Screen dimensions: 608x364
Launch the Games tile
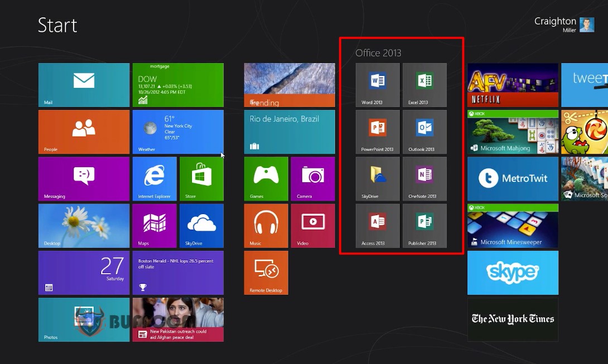point(266,179)
